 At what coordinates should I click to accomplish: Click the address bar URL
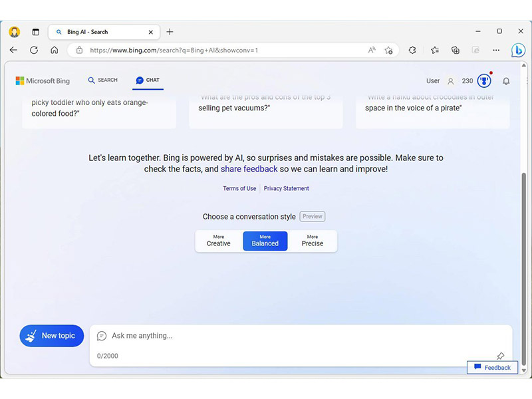[x=174, y=51]
